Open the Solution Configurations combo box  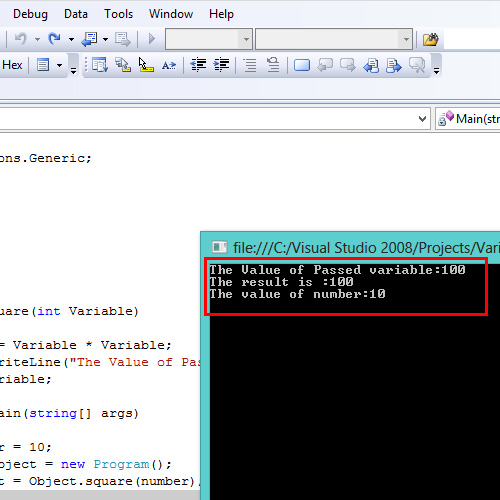coord(209,39)
